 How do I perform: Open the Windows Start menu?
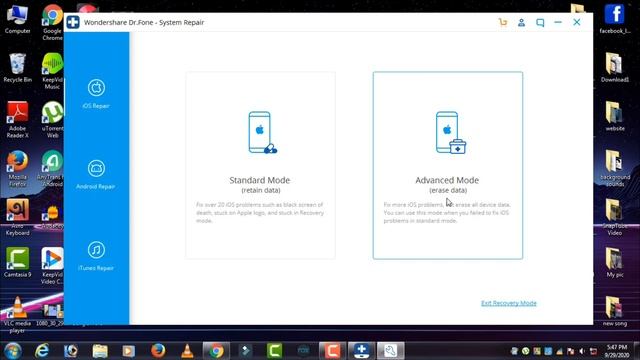pos(13,351)
